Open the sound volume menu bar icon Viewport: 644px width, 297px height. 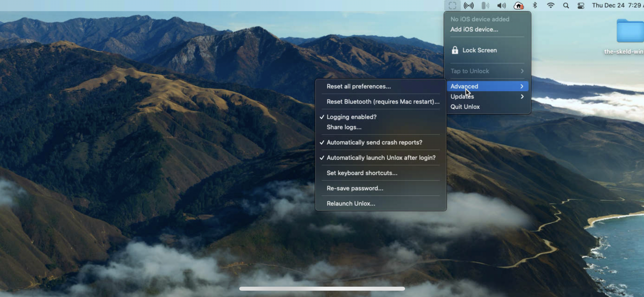point(501,6)
